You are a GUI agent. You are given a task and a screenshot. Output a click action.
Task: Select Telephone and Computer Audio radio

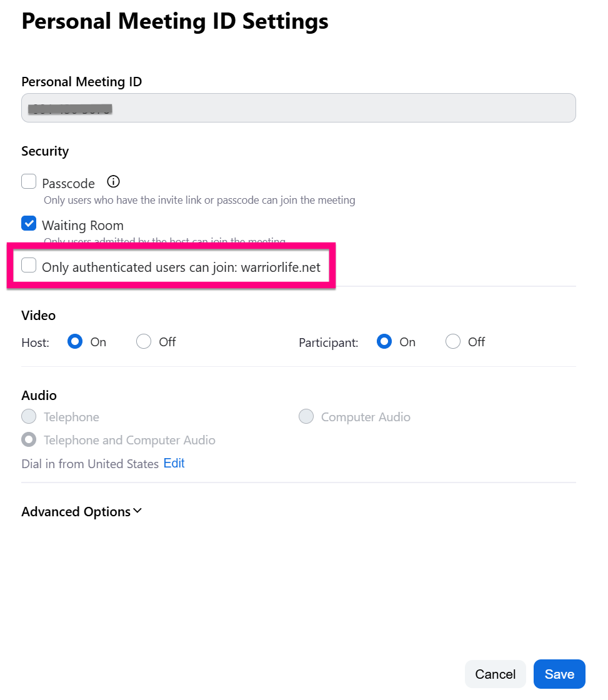[29, 440]
